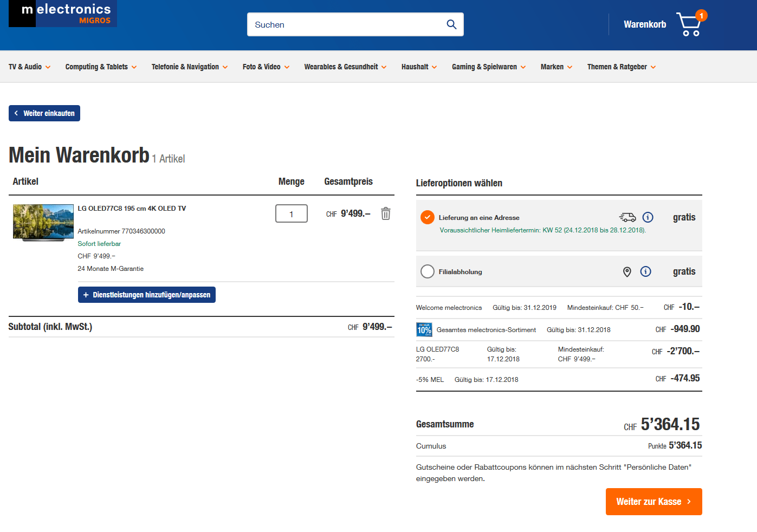Click the 10% coupon badge icon
Image resolution: width=757 pixels, height=532 pixels.
[x=424, y=329]
